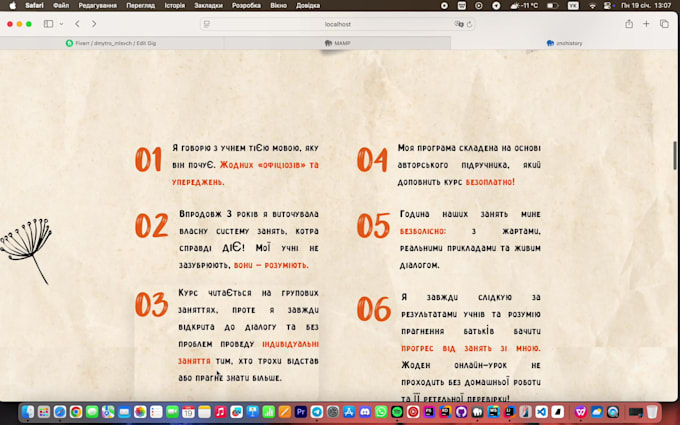The height and width of the screenshot is (425, 680).
Task: Open GitHub Desktop from the Dock
Action: (x=461, y=412)
